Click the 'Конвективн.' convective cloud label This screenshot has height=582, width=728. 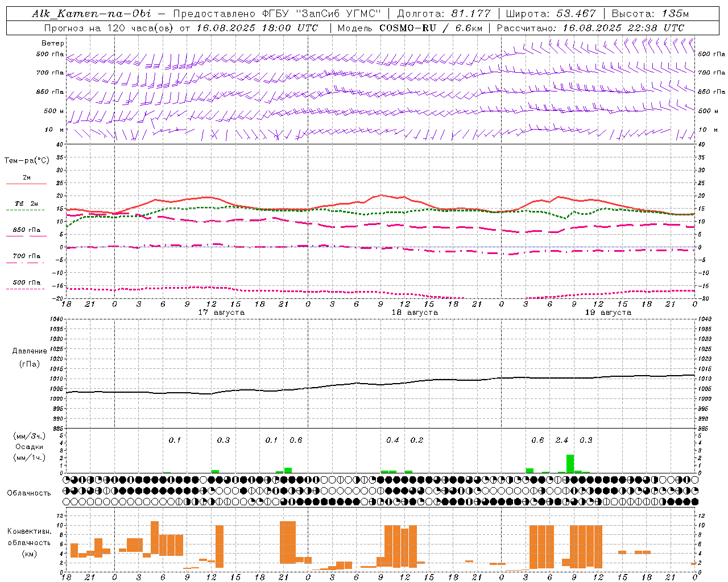click(29, 531)
